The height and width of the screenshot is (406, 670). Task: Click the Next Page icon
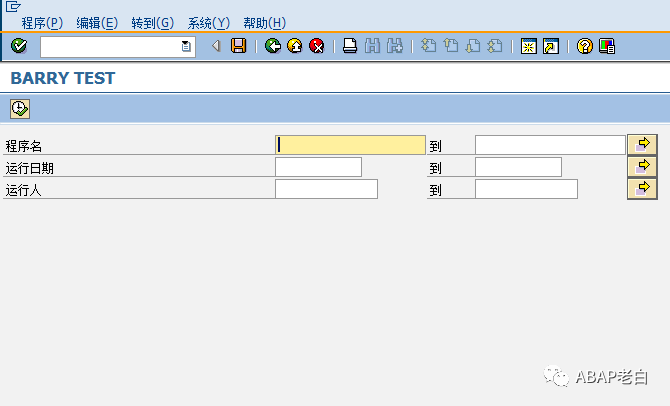[473, 46]
